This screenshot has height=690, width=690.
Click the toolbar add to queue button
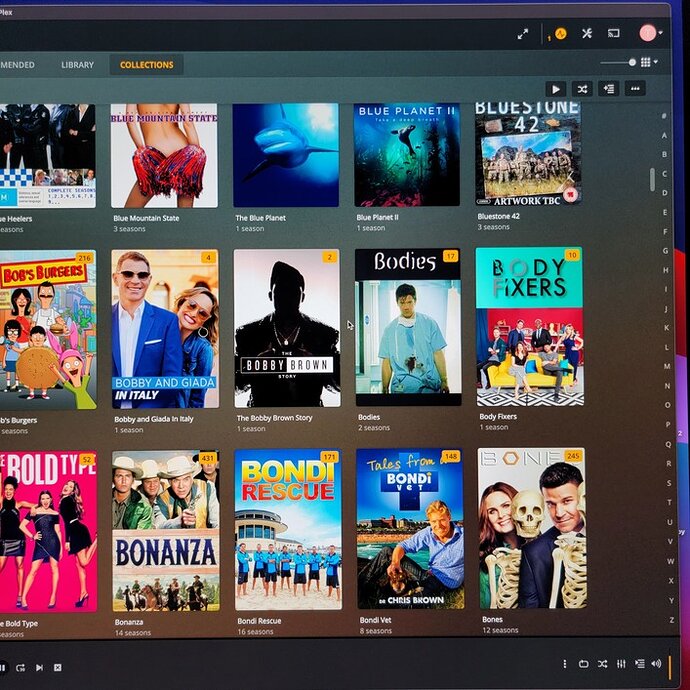(609, 89)
